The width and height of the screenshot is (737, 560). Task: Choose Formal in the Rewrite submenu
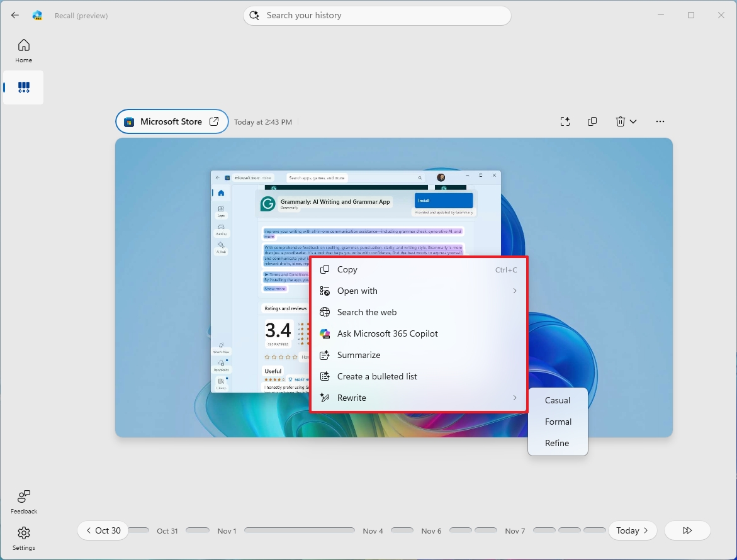[x=558, y=422]
